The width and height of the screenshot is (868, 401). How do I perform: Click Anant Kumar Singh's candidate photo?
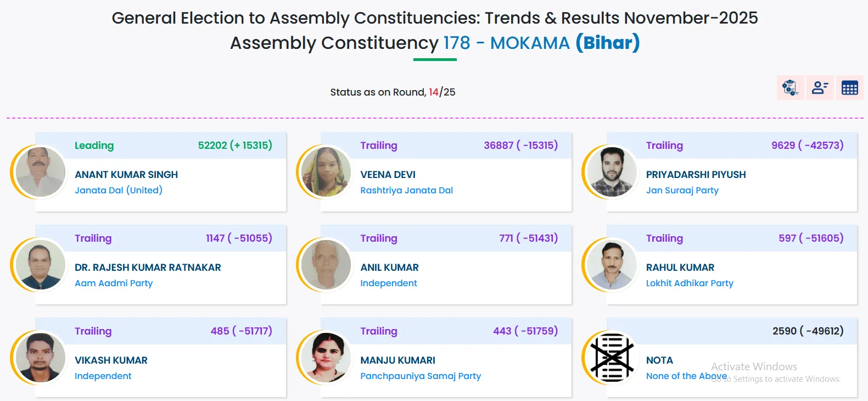[41, 172]
